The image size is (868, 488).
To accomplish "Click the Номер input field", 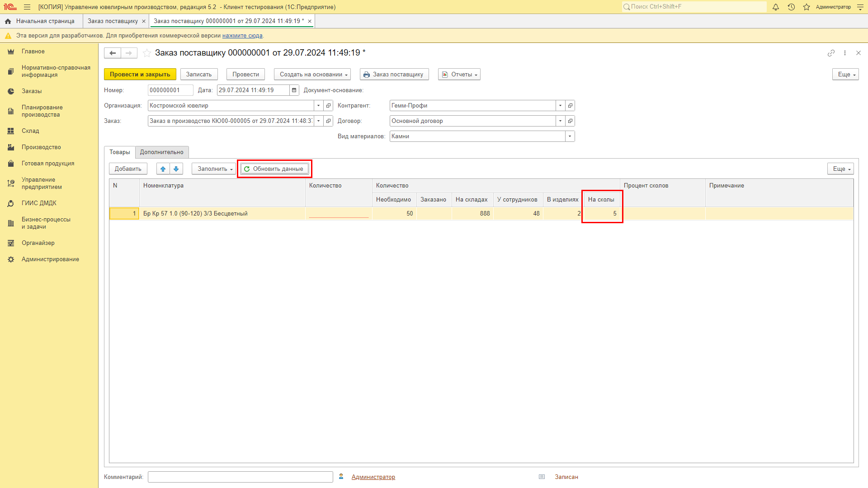I will (x=170, y=90).
